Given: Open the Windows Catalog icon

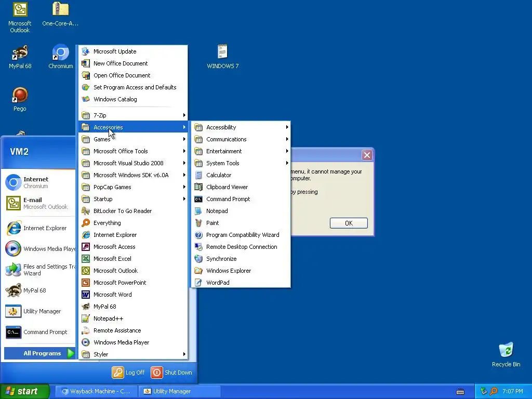Looking at the screenshot, I should click(x=86, y=99).
